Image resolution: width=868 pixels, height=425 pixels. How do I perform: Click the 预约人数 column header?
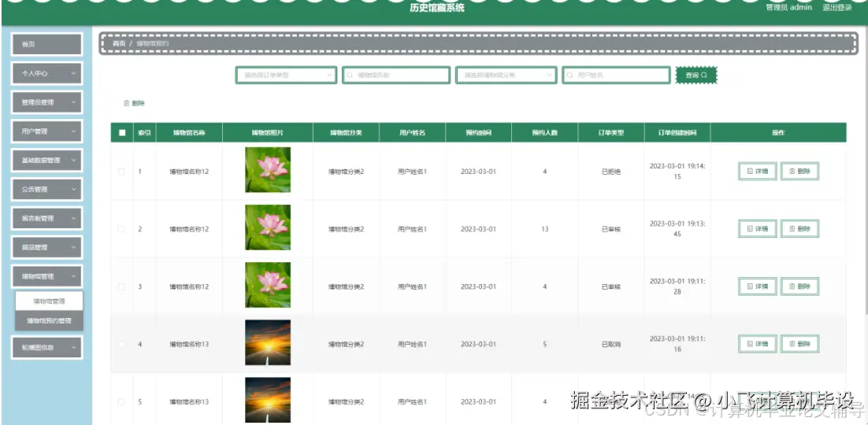point(545,133)
